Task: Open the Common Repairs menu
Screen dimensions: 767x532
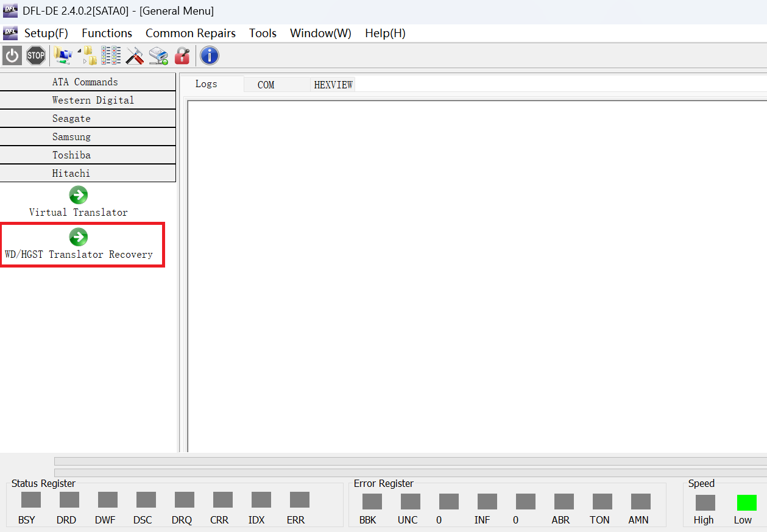Action: [x=191, y=33]
